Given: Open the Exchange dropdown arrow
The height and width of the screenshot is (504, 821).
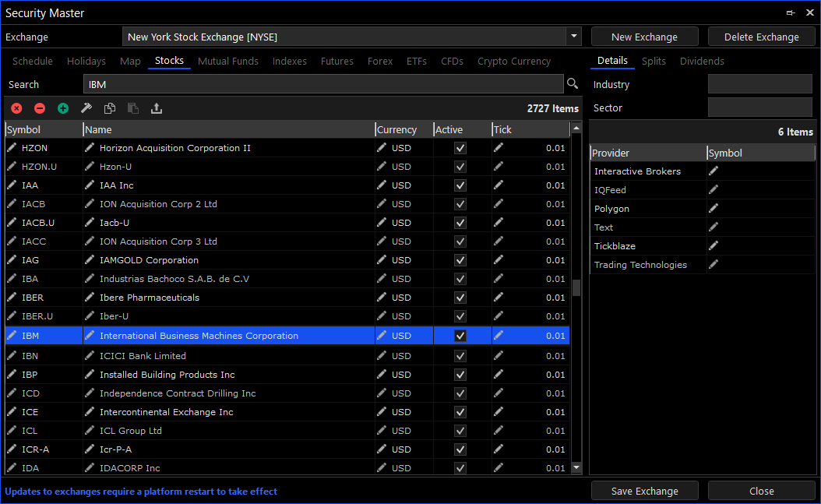Looking at the screenshot, I should [573, 37].
